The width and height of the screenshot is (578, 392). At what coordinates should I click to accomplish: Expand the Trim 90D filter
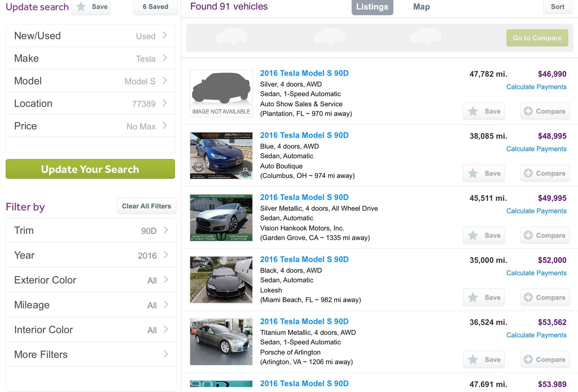click(91, 231)
